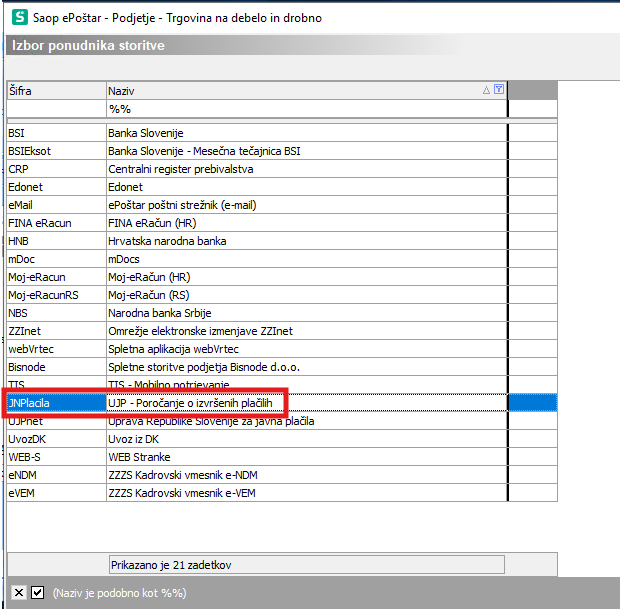Select the Edonet name cell
620x609 pixels.
307,187
